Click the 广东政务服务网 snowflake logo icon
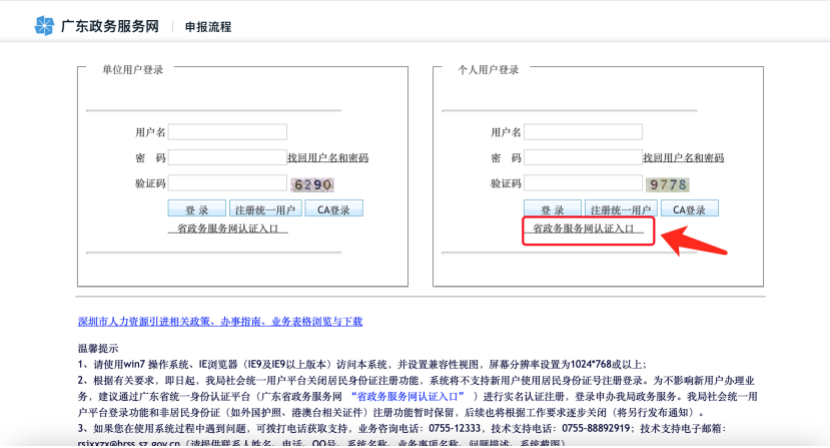This screenshot has height=448, width=830. click(44, 25)
